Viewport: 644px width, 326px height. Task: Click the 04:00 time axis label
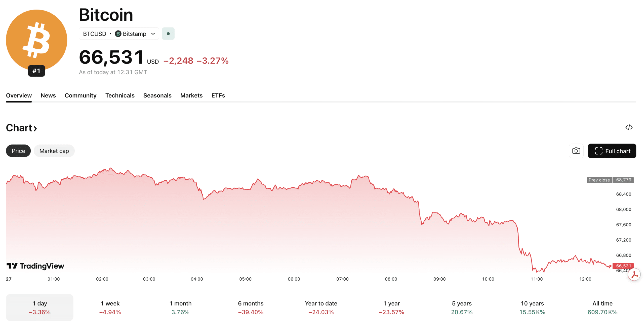197,279
